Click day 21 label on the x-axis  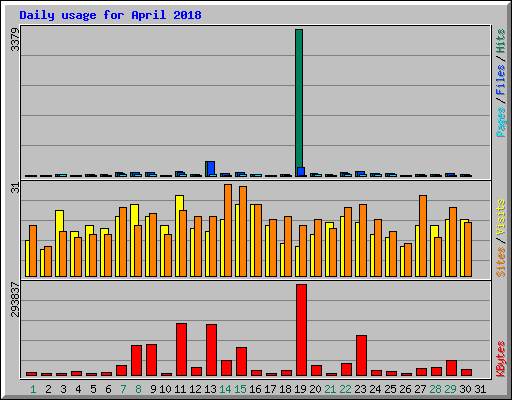point(330,389)
